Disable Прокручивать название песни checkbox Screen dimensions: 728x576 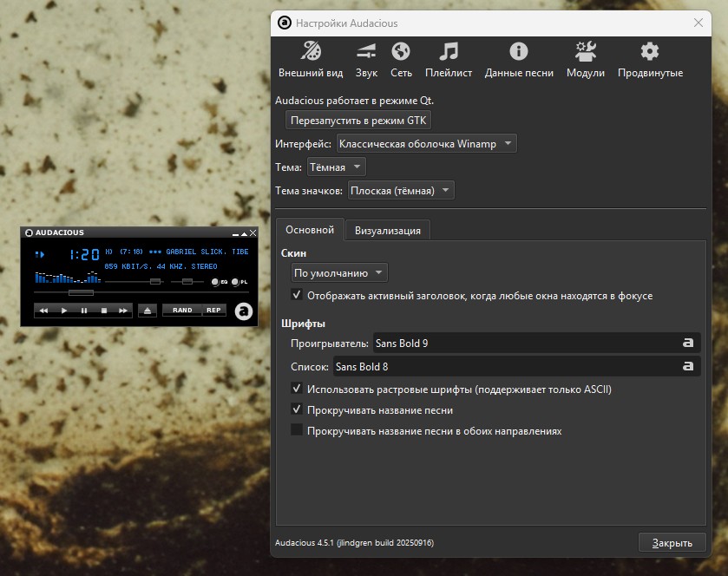coord(297,410)
